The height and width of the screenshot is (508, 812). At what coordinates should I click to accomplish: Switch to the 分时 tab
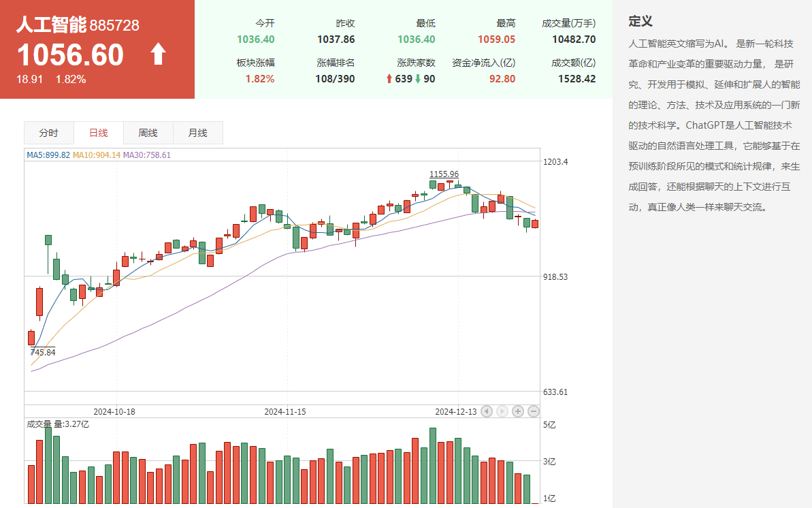click(x=48, y=133)
